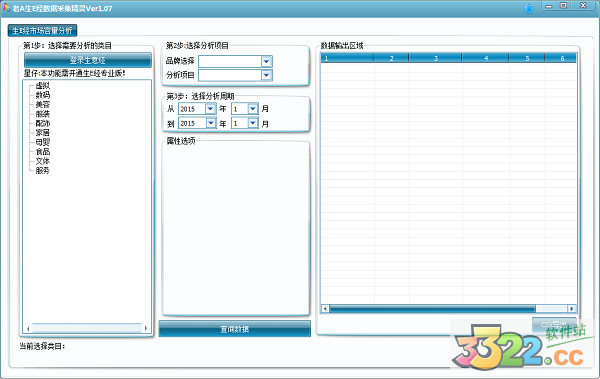
Task: Select 虚拟 category in tree
Action: tap(42, 86)
